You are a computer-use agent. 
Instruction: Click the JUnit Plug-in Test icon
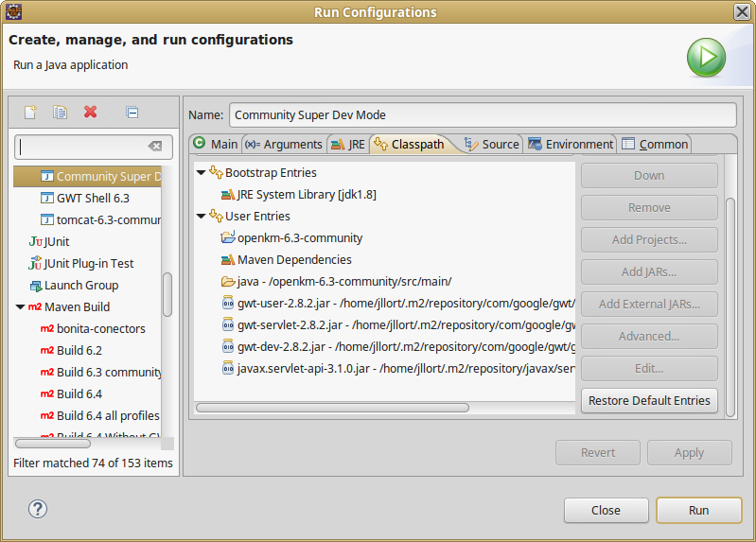coord(35,263)
